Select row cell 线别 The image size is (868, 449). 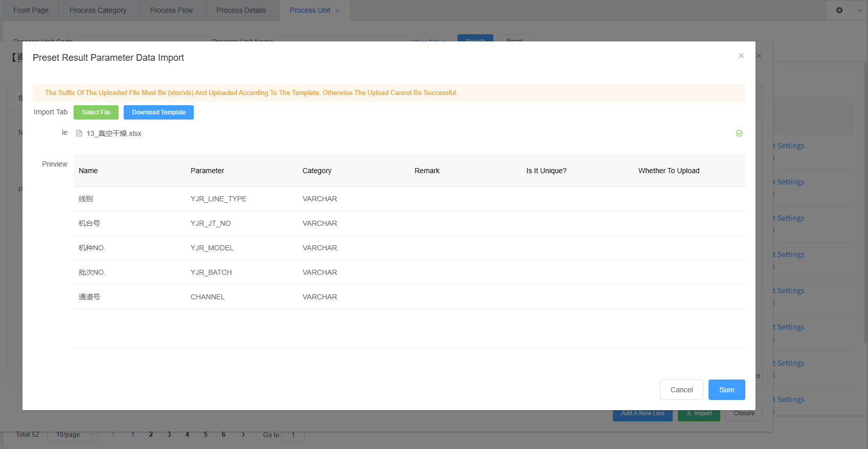[x=86, y=199]
